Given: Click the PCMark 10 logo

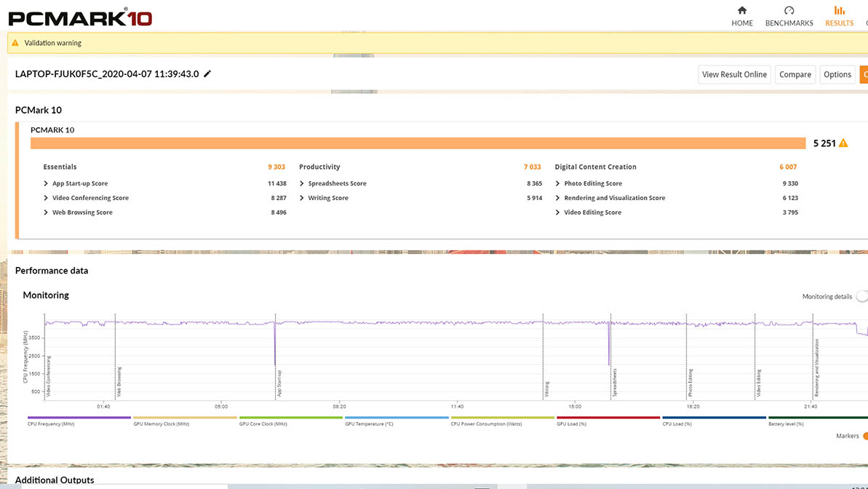Looking at the screenshot, I should (x=80, y=17).
